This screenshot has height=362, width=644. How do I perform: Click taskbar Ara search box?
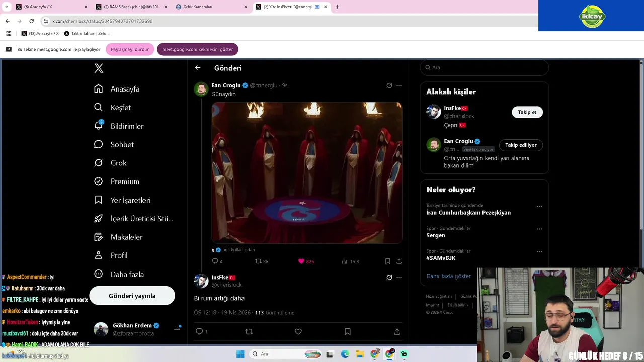pyautogui.click(x=285, y=354)
